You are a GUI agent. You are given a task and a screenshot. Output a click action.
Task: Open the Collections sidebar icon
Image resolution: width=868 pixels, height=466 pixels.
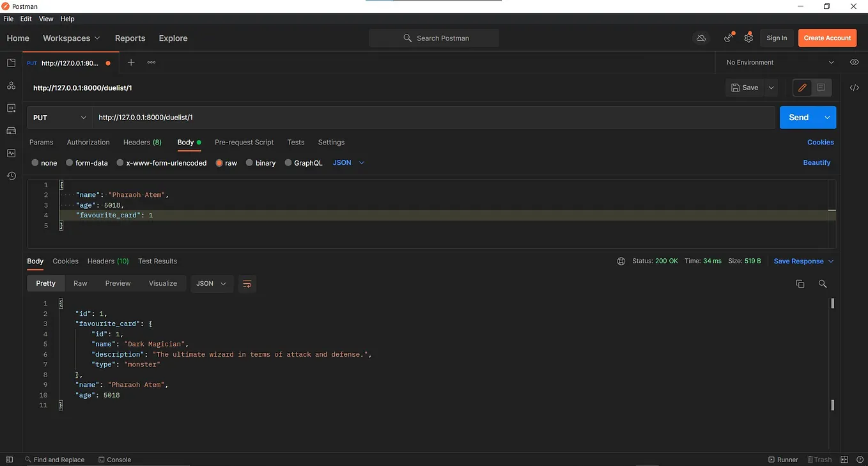pyautogui.click(x=11, y=63)
